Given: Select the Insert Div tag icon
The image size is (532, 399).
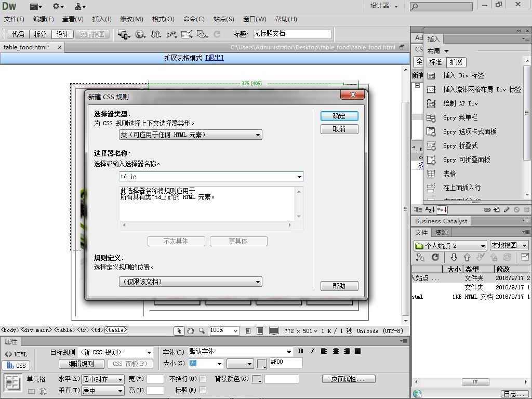Looking at the screenshot, I should point(431,76).
